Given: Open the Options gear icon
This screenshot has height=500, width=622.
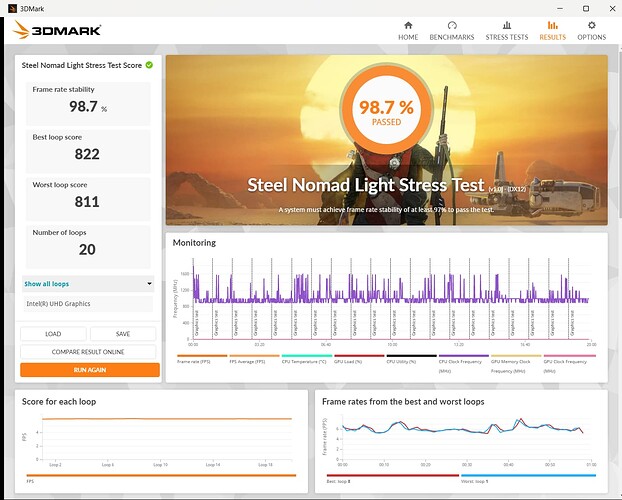Looking at the screenshot, I should click(591, 25).
